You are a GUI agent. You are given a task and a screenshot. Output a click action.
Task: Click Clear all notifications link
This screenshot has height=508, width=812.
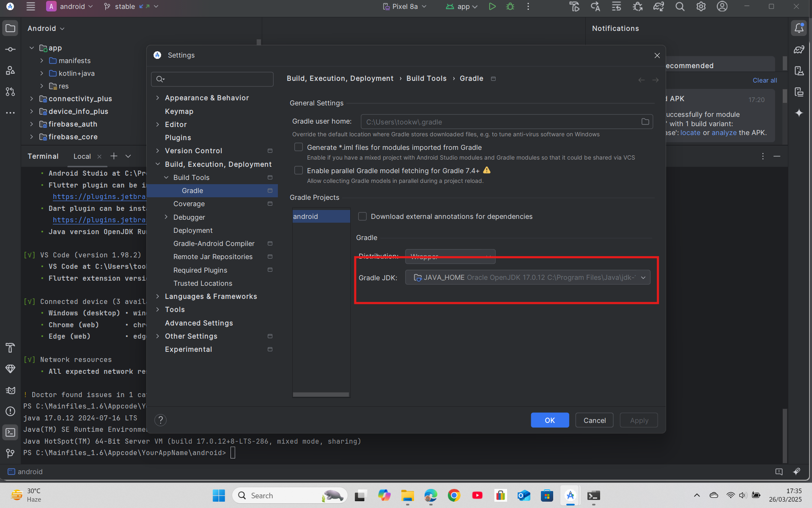tap(765, 80)
